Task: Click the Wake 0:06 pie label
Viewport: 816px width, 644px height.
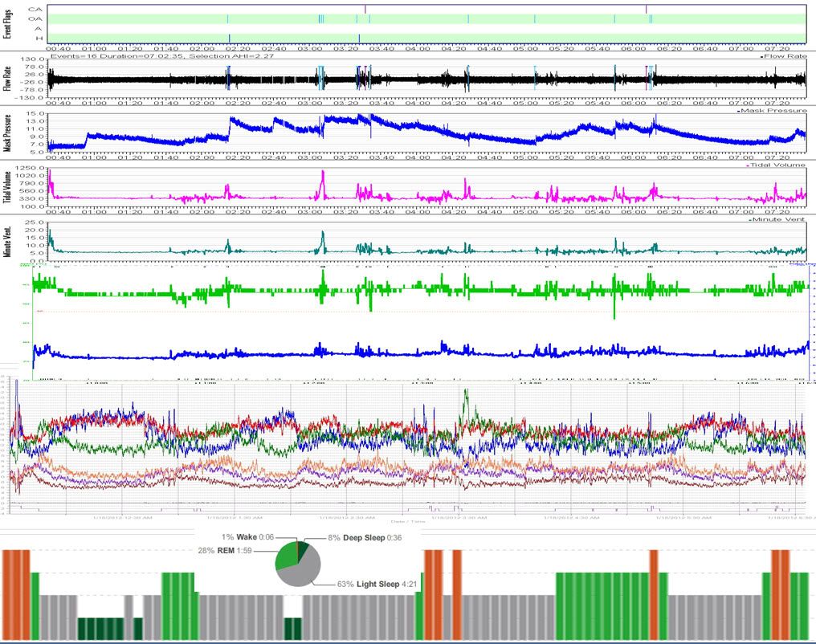Action: click(x=250, y=536)
